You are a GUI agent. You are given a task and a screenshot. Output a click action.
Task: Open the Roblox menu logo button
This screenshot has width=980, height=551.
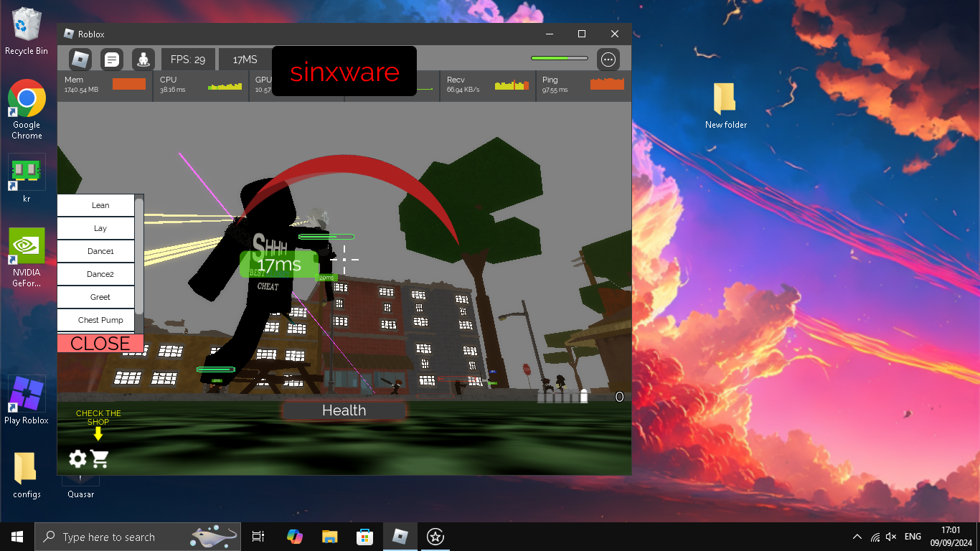(80, 60)
